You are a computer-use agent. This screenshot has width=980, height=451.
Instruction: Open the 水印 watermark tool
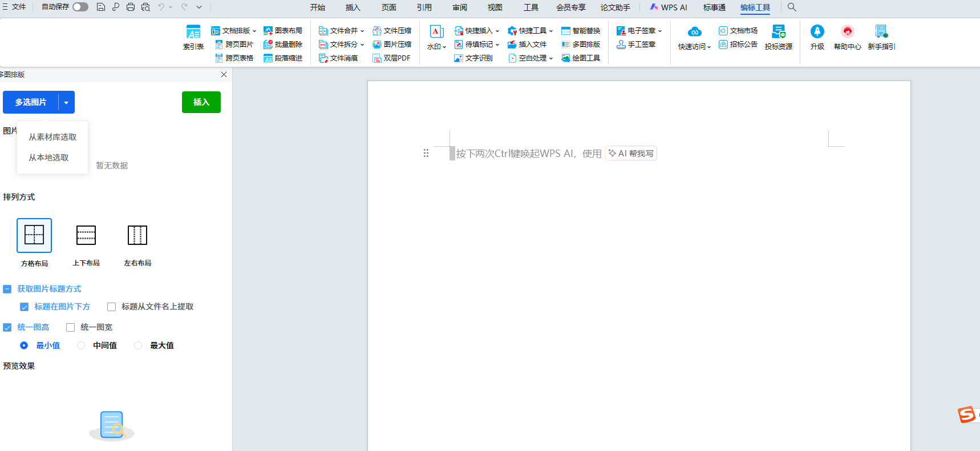[x=436, y=32]
